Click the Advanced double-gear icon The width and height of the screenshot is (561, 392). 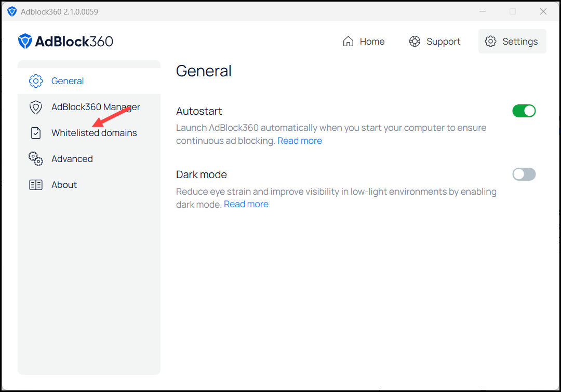coord(36,159)
